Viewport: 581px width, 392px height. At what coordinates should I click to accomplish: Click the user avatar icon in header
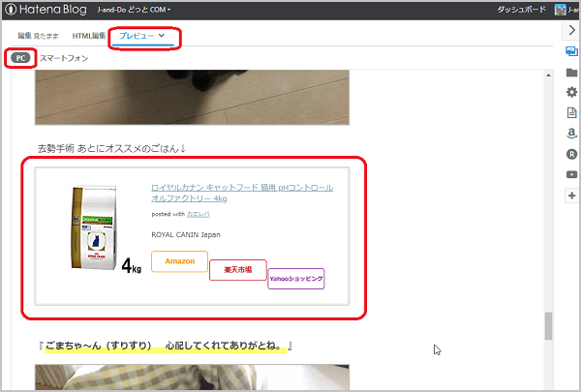[560, 10]
